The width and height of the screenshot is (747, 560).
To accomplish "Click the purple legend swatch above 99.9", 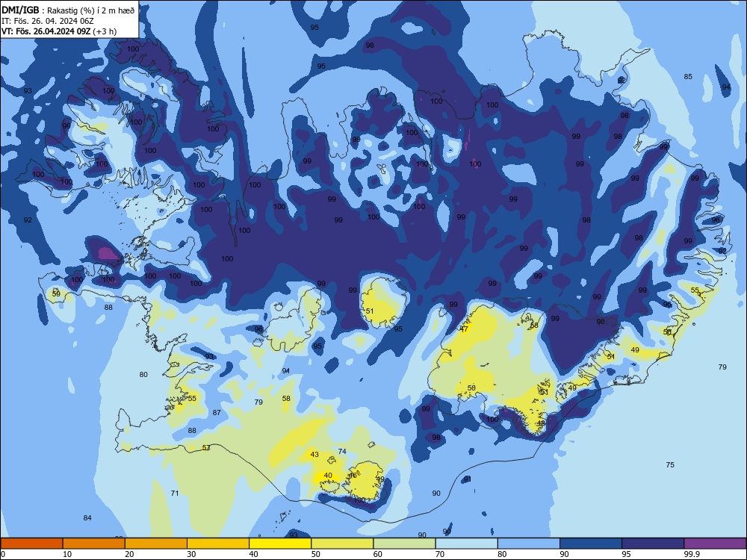I will pyautogui.click(x=715, y=544).
